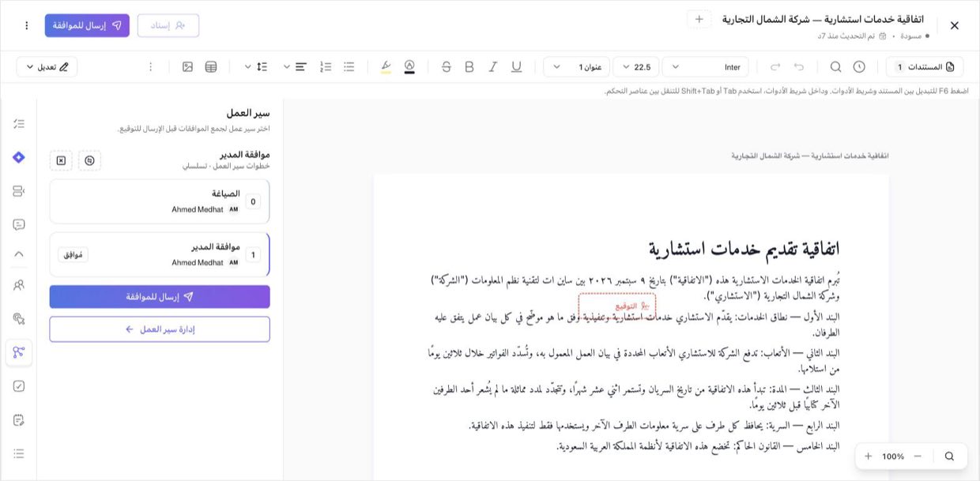980x481 pixels.
Task: Click the مُوافق status badge
Action: tap(73, 254)
